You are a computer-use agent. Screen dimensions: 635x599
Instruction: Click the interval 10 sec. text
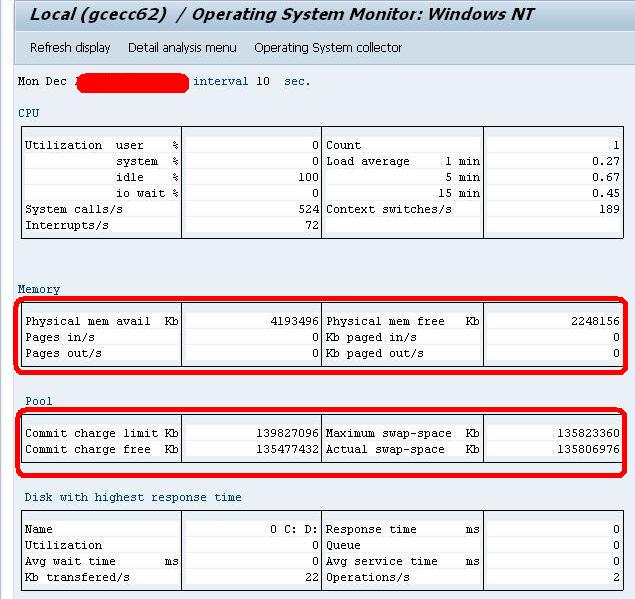252,81
